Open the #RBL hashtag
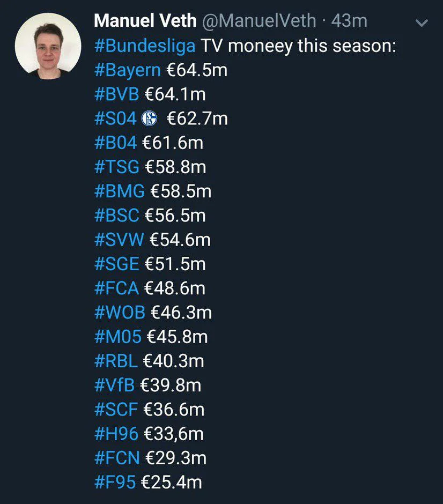This screenshot has width=443, height=504. point(116,361)
